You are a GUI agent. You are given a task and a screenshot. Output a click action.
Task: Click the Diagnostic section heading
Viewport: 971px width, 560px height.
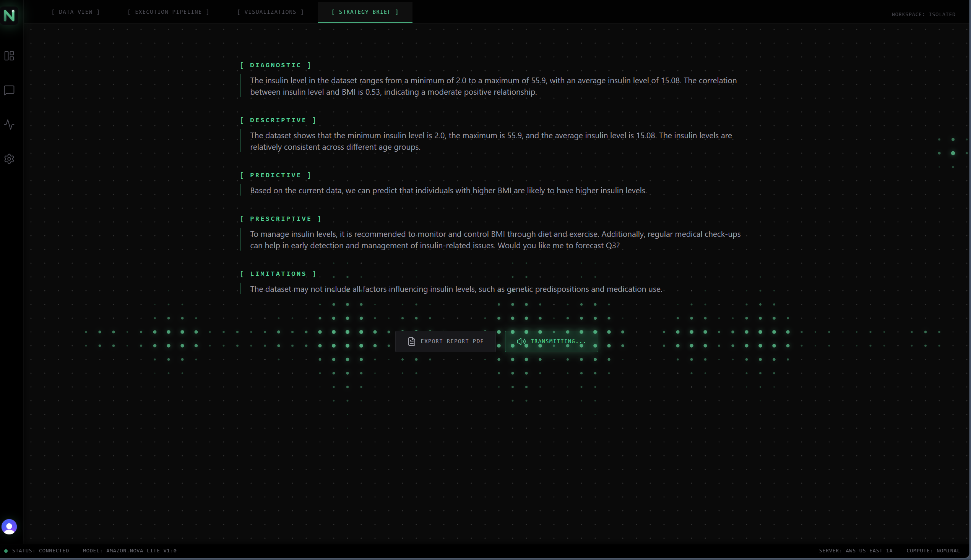(276, 65)
